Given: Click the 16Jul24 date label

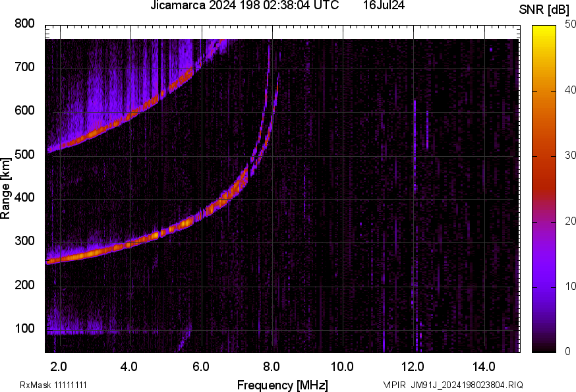Looking at the screenshot, I should (x=384, y=6).
